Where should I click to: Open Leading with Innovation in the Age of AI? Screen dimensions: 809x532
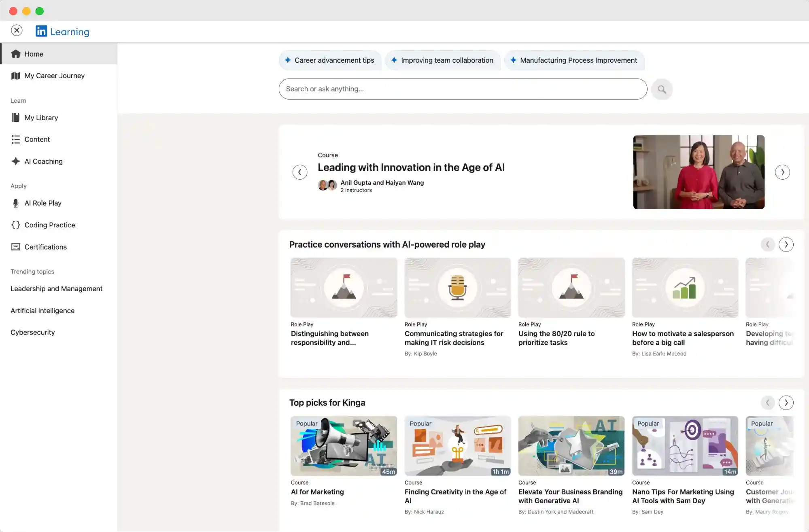(411, 167)
